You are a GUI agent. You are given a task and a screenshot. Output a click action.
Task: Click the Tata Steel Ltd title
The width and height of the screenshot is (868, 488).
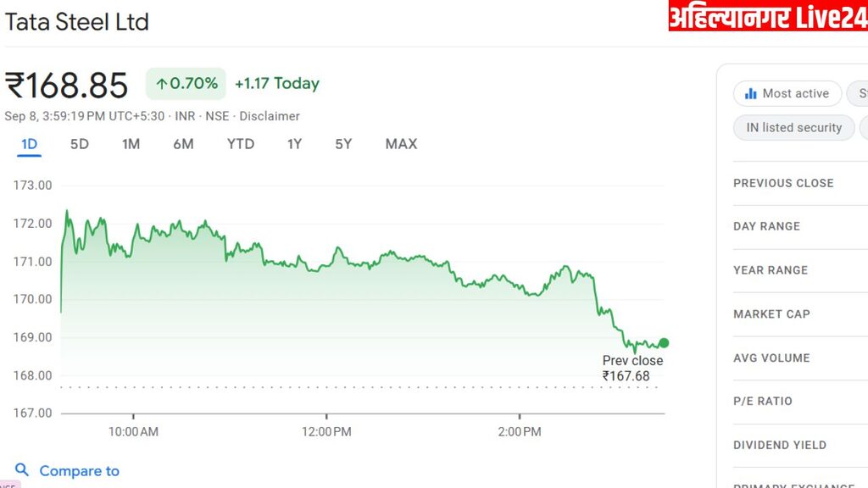point(77,22)
